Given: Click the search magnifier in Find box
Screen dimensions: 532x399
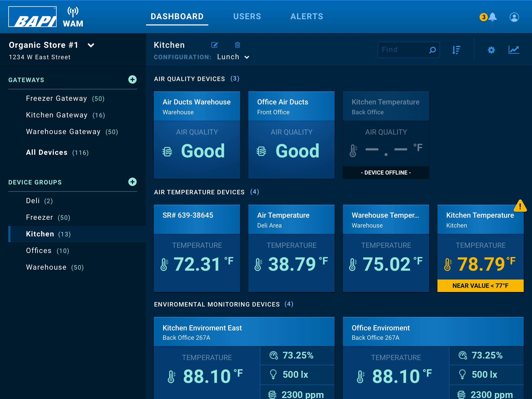Looking at the screenshot, I should 432,50.
